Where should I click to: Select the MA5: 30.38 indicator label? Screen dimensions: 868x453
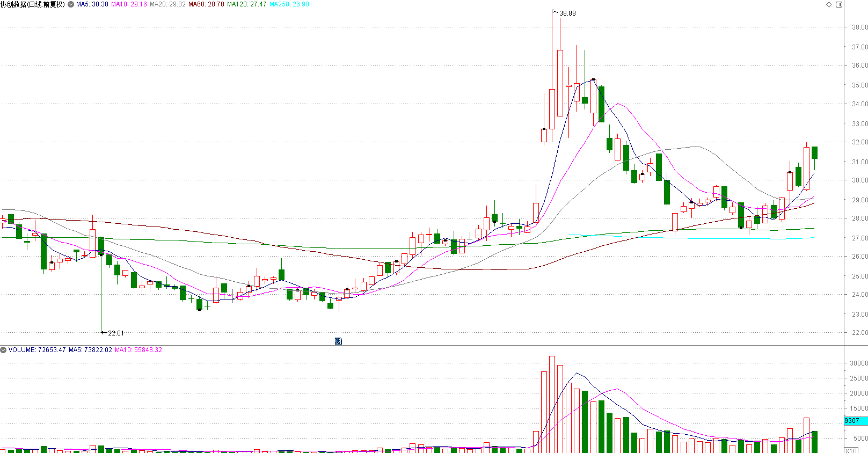pos(92,4)
